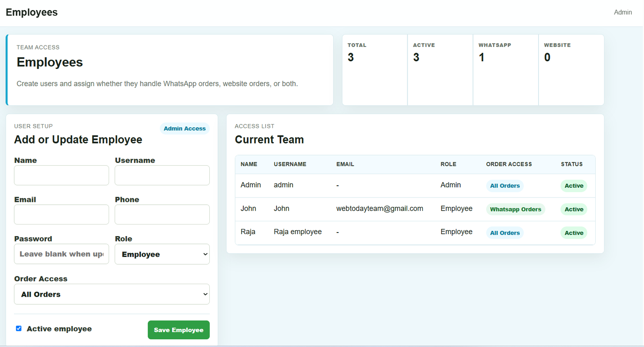The width and height of the screenshot is (644, 347).
Task: Open the Admin user label in header
Action: click(623, 12)
